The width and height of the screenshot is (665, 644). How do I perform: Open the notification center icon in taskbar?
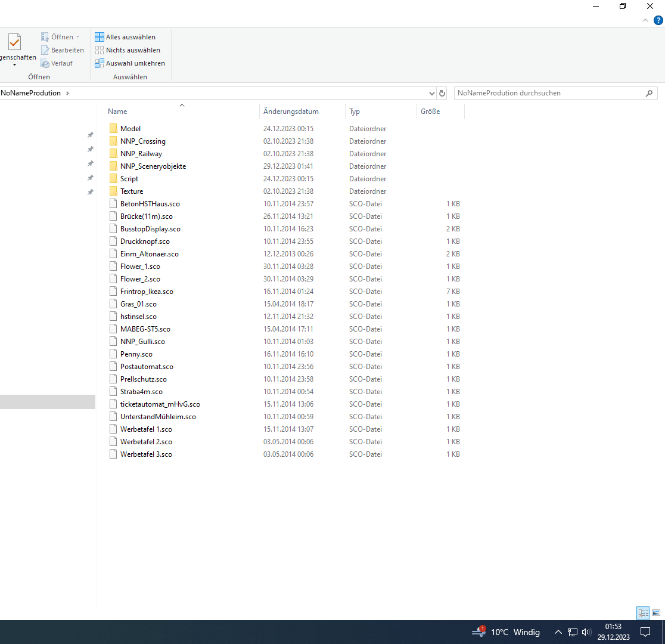(x=645, y=632)
